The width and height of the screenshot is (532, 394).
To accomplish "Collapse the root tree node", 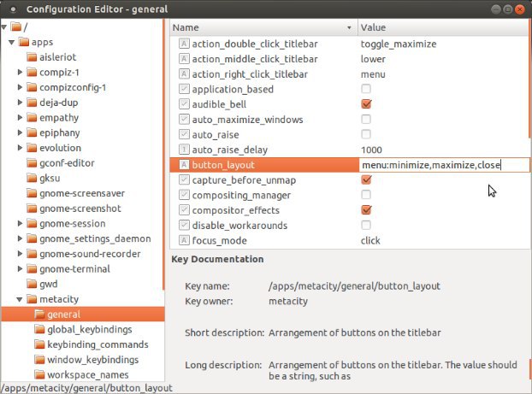I will [x=3, y=26].
